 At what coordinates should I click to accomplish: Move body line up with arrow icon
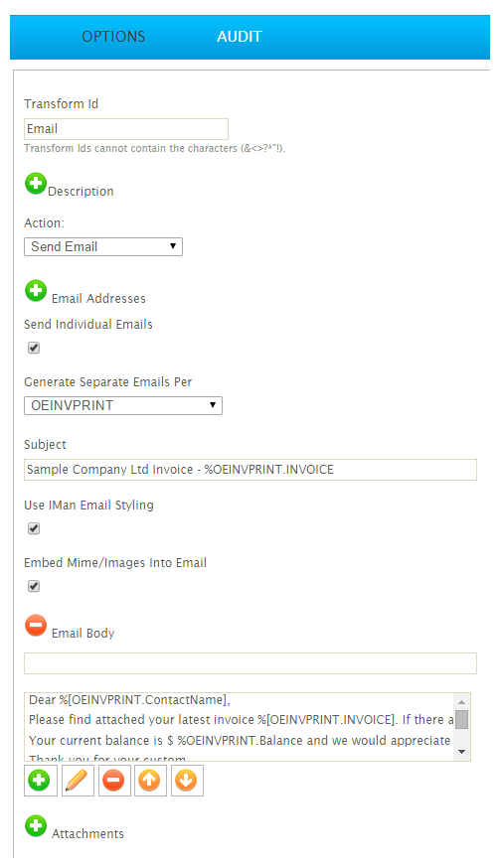click(x=150, y=781)
